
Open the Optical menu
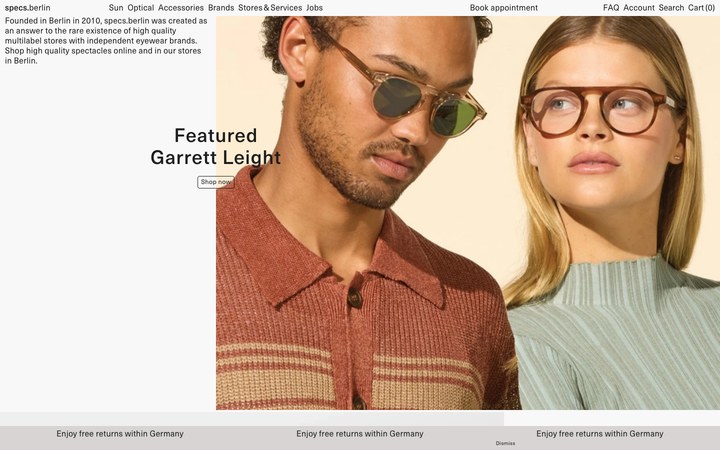point(141,8)
